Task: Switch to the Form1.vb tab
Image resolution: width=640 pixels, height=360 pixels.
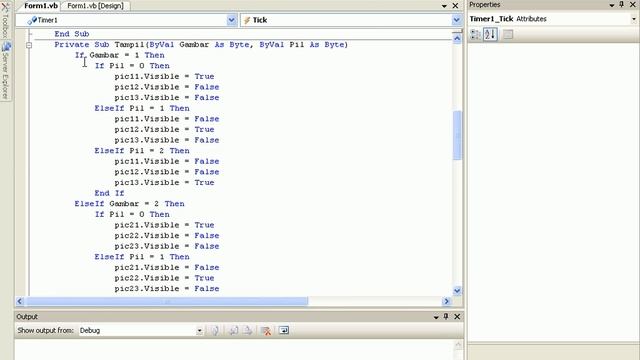Action: (x=40, y=6)
